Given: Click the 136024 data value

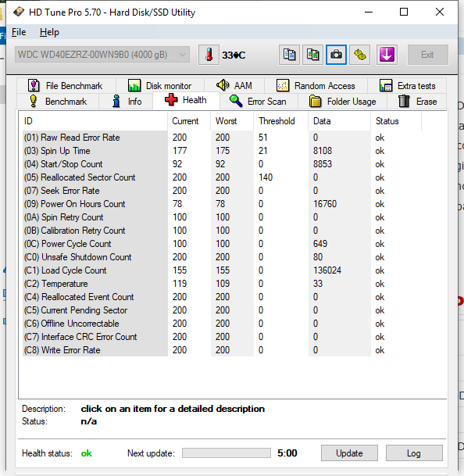Looking at the screenshot, I should point(327,270).
